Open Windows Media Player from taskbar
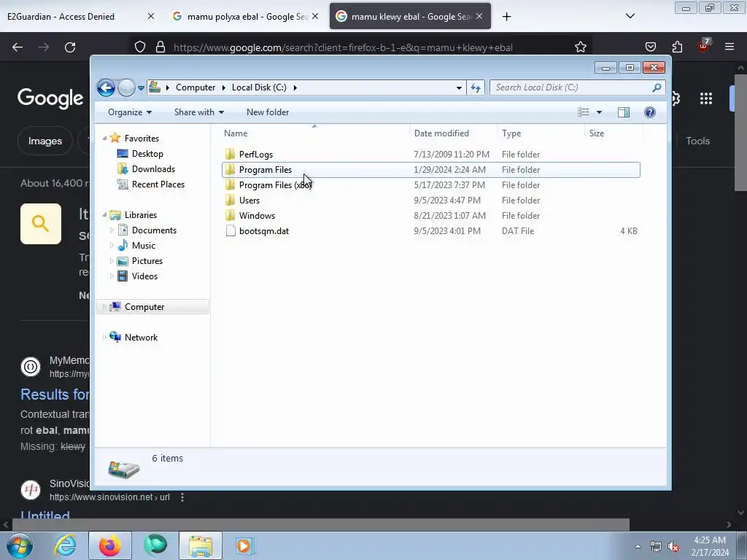This screenshot has height=560, width=747. coord(244,545)
